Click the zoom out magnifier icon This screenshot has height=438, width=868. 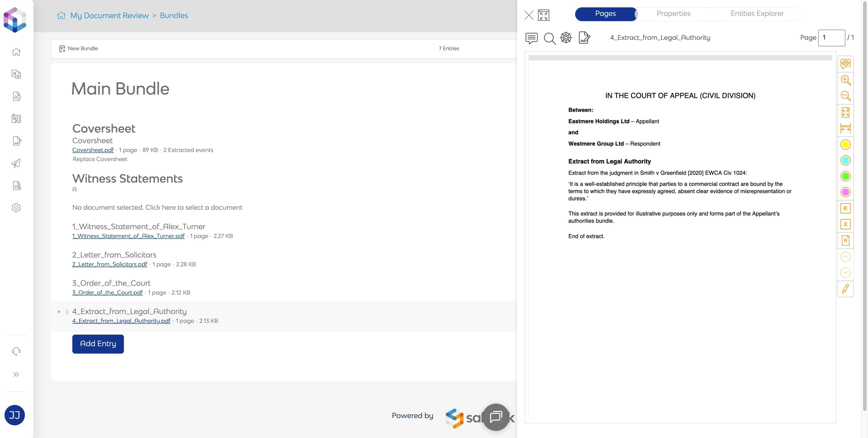click(845, 96)
